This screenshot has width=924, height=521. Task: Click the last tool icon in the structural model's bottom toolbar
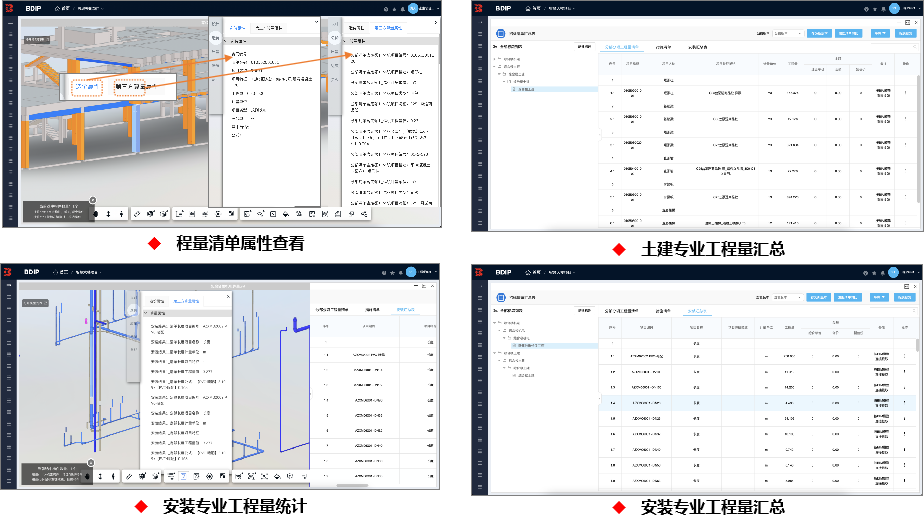pos(365,214)
